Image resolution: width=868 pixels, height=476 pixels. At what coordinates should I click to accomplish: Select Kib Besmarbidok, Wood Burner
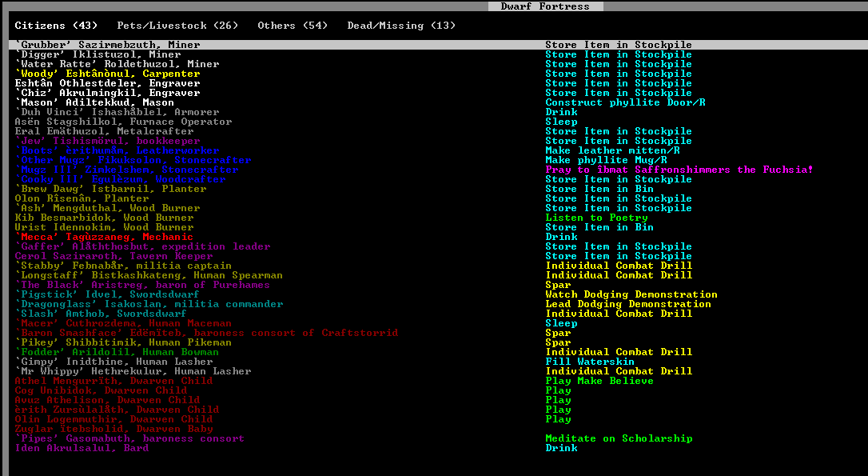pos(104,218)
